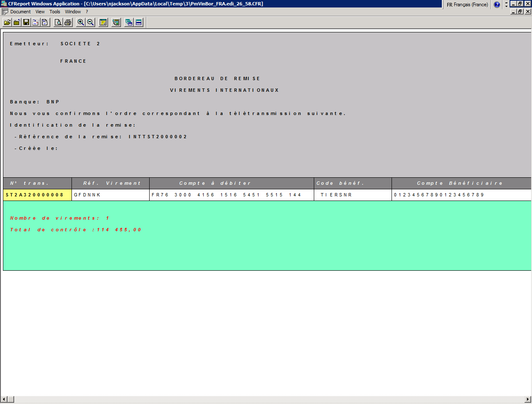Click the Compte à débiter column header
This screenshot has width=532, height=404.
232,183
